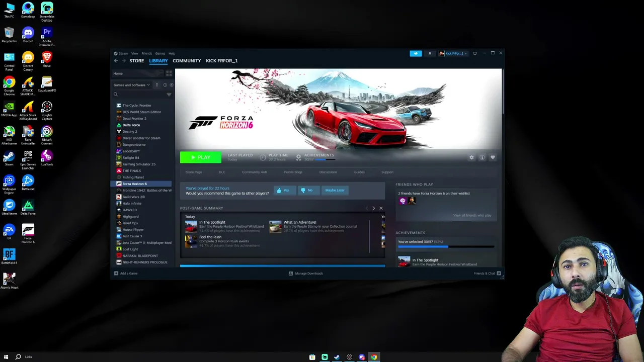Select Halo Infinite in library

click(x=132, y=204)
